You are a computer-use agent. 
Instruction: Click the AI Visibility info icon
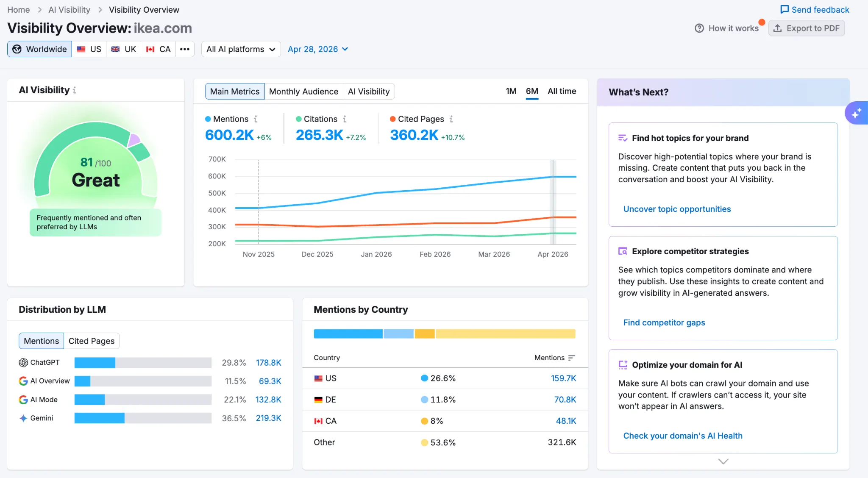[x=75, y=90]
